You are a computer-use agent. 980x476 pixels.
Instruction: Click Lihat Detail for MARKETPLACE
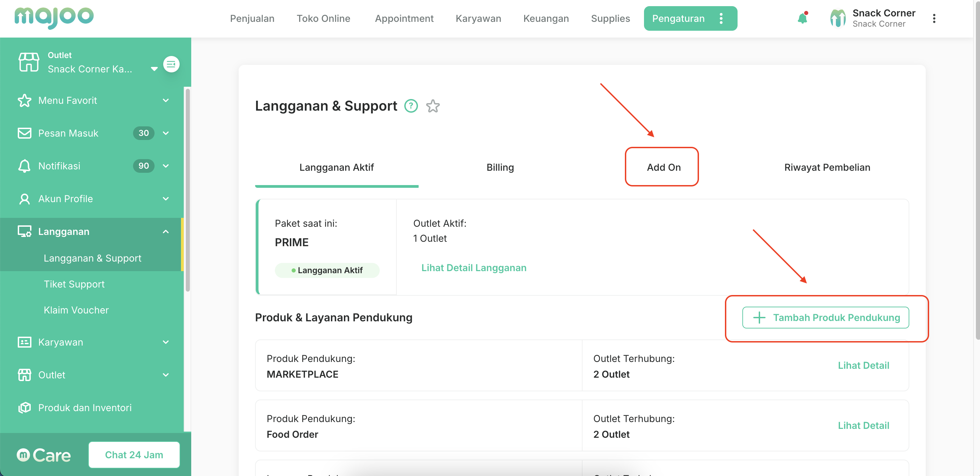(x=864, y=365)
